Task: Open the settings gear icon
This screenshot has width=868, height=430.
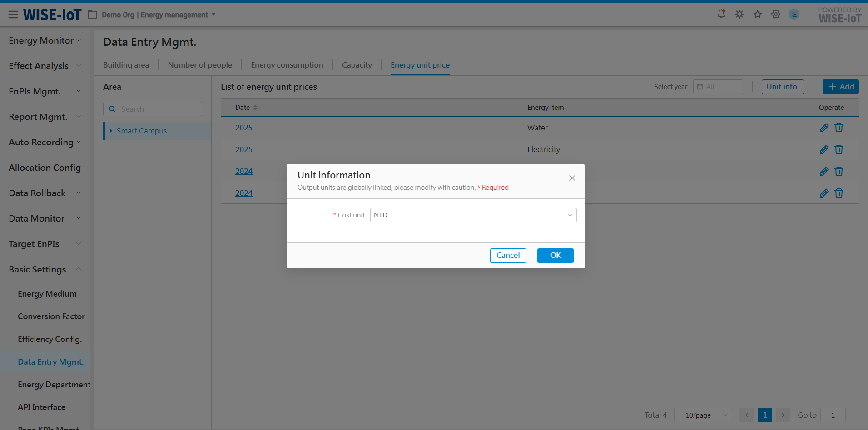Action: [x=776, y=14]
